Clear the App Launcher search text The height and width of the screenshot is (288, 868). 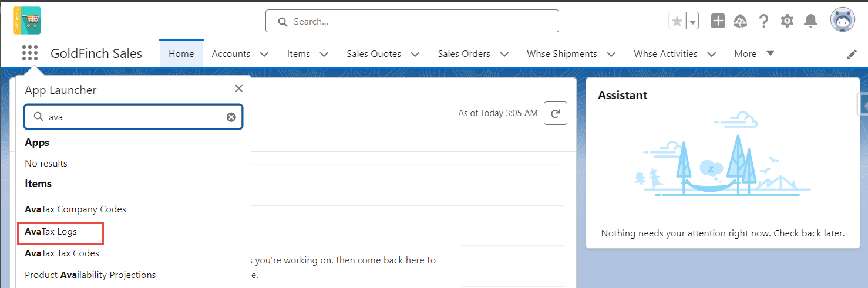coord(231,117)
